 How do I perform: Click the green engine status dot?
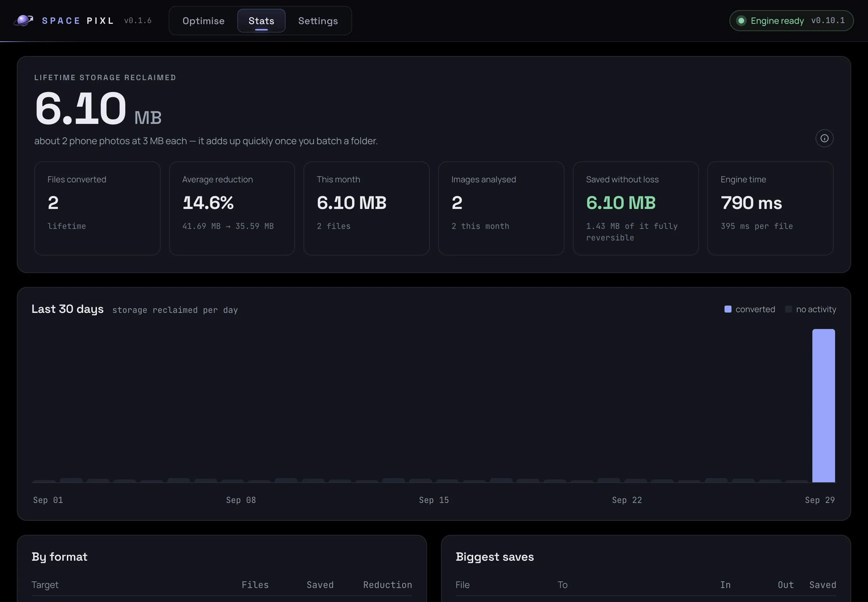[x=741, y=20]
